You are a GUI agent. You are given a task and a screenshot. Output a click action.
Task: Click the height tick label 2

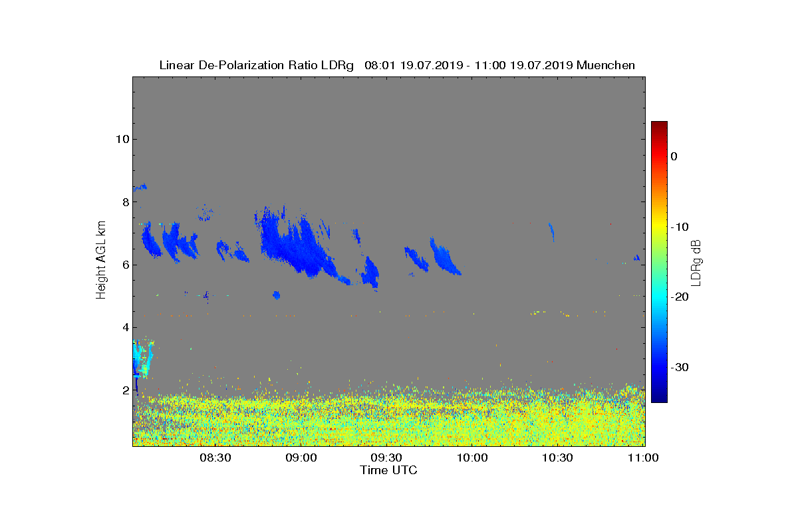[124, 390]
